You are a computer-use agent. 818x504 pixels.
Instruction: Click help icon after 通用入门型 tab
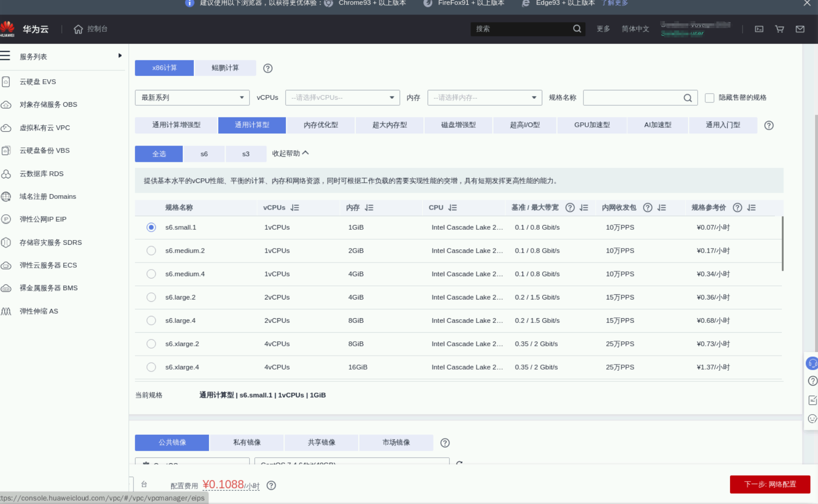(769, 125)
